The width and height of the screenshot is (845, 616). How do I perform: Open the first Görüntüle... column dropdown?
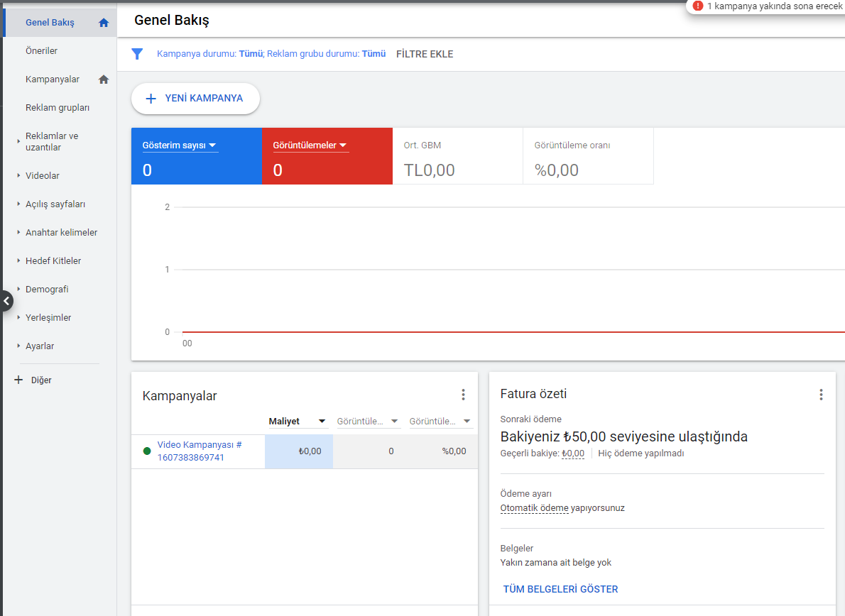pyautogui.click(x=368, y=421)
